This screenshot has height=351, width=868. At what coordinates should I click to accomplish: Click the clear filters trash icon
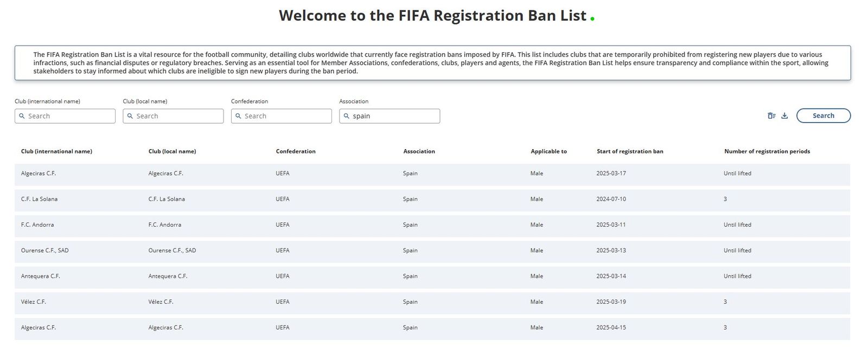point(771,116)
